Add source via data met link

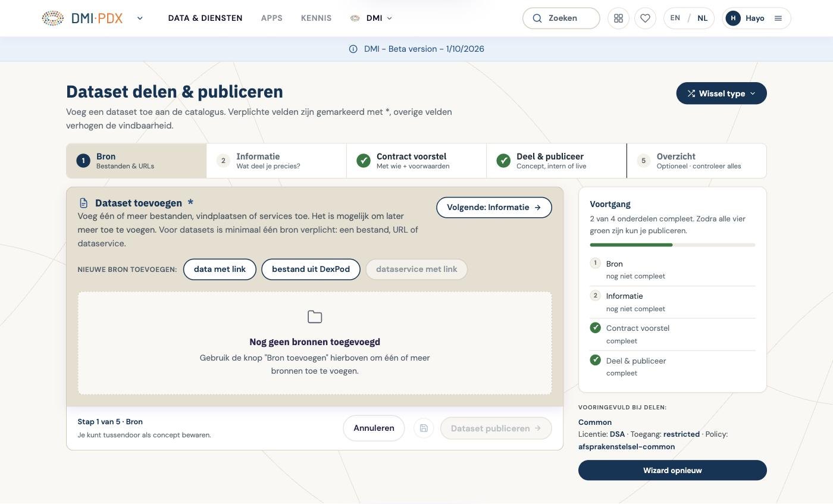pyautogui.click(x=220, y=269)
